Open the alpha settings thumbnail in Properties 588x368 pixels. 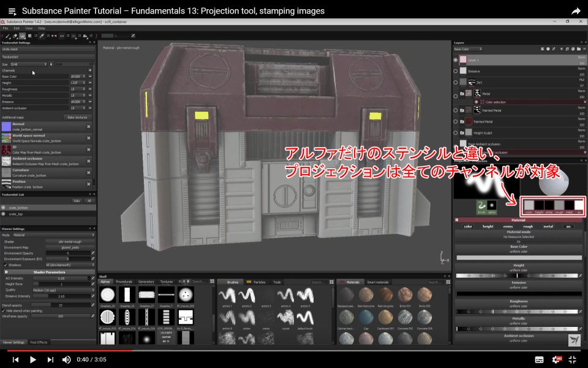(492, 206)
